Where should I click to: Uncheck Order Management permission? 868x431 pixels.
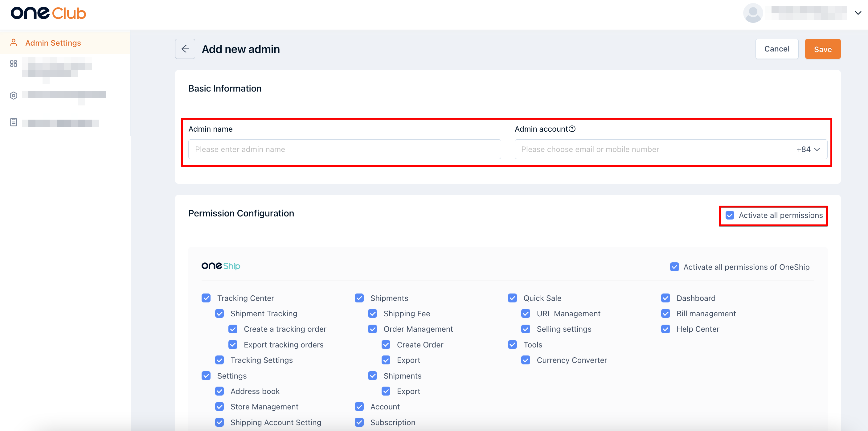[x=372, y=329]
